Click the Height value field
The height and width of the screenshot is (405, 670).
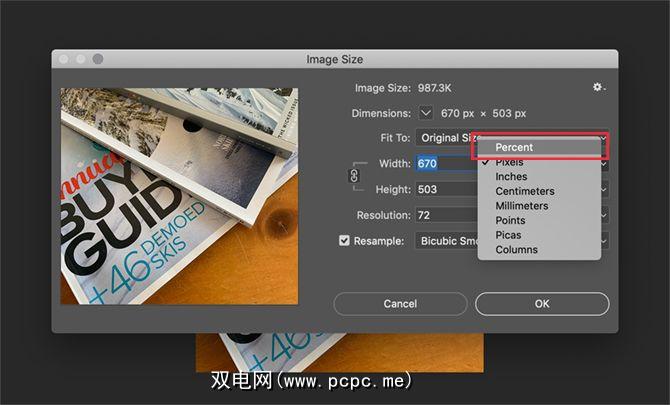447,189
